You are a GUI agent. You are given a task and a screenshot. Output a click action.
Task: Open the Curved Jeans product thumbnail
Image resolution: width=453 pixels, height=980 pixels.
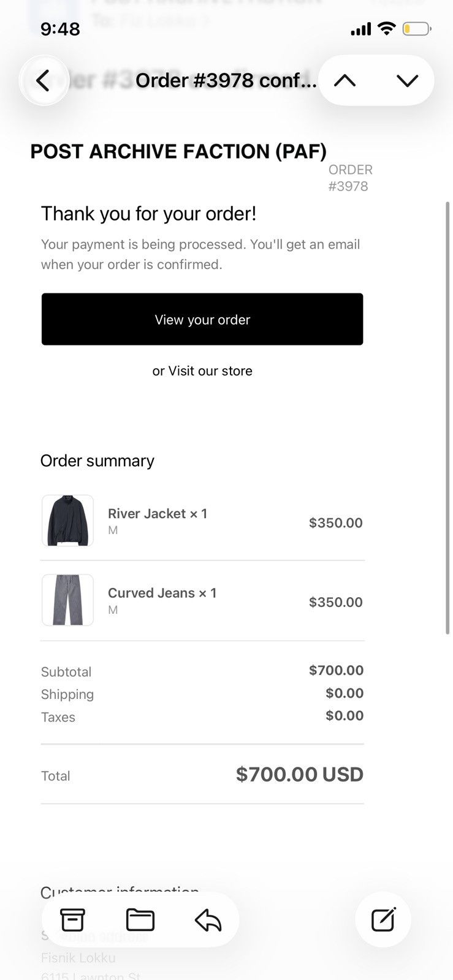(x=67, y=600)
